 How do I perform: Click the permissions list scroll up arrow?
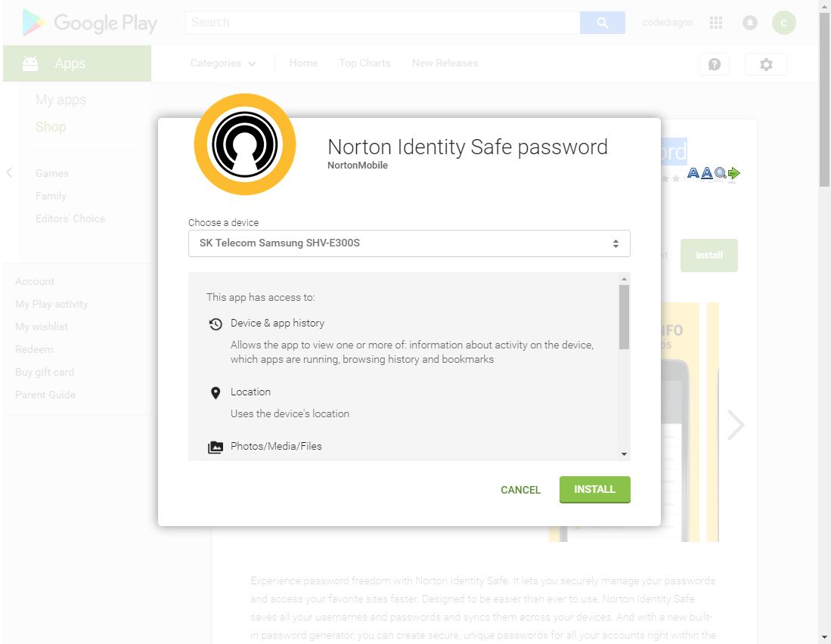(x=625, y=279)
